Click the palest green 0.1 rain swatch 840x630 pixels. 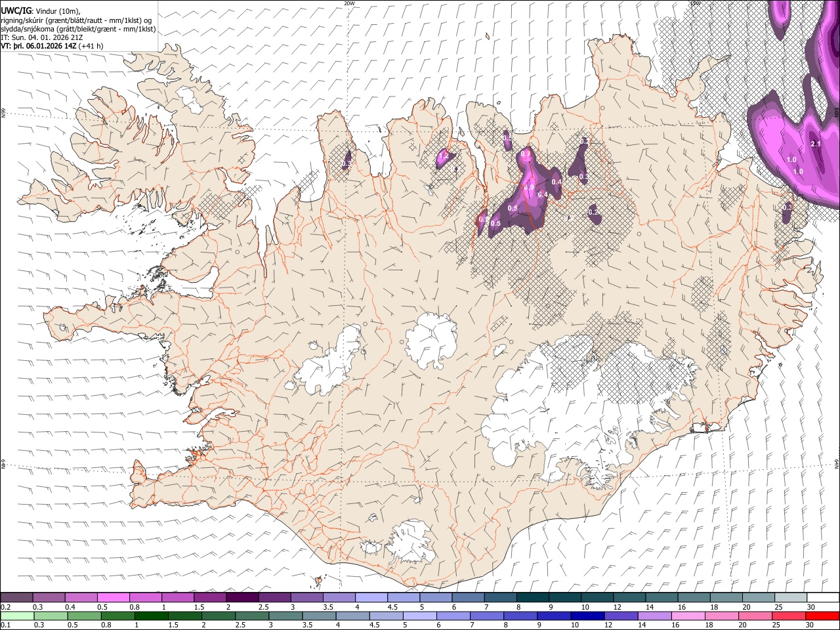click(x=17, y=616)
